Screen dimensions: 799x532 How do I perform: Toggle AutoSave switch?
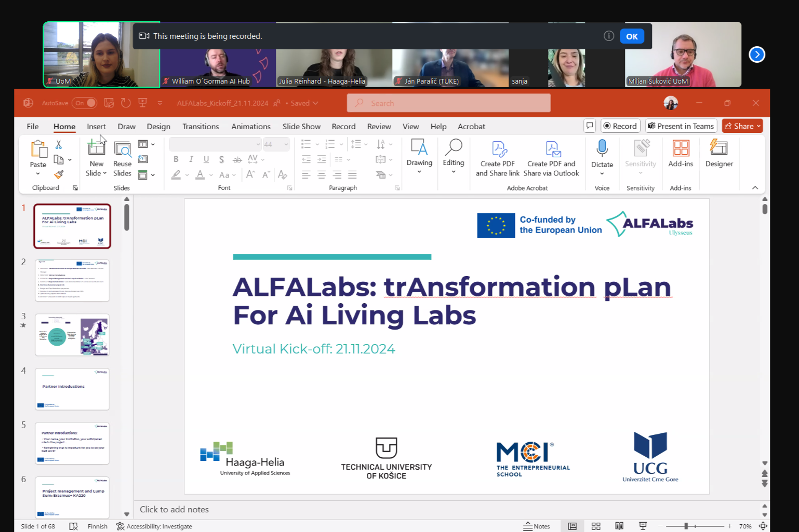85,103
